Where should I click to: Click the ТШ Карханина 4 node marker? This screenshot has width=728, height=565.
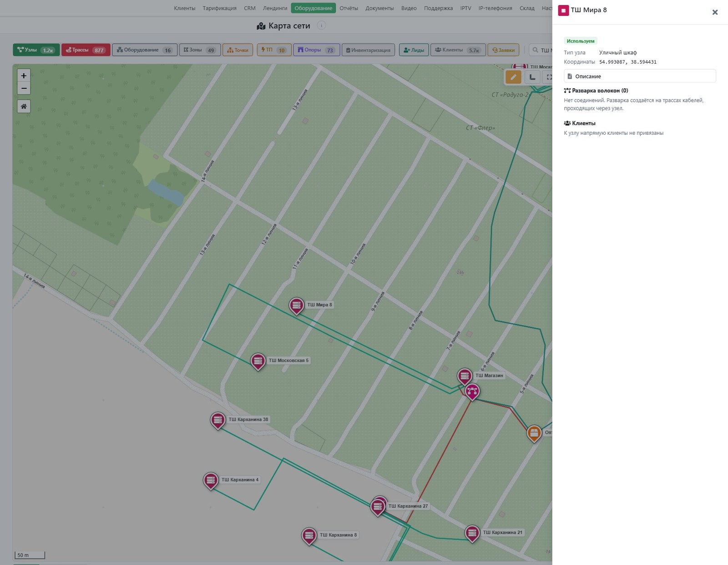211,480
